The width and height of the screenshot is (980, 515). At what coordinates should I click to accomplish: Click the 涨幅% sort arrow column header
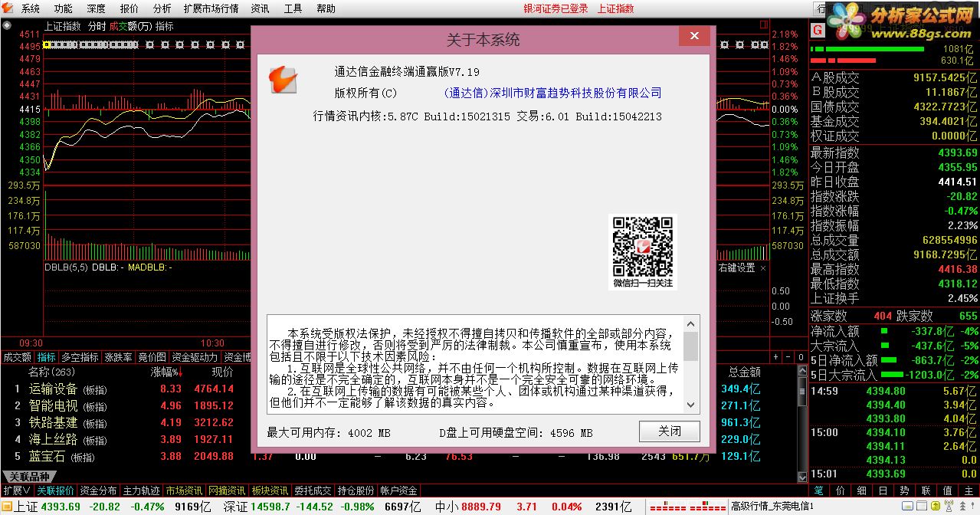tap(167, 372)
